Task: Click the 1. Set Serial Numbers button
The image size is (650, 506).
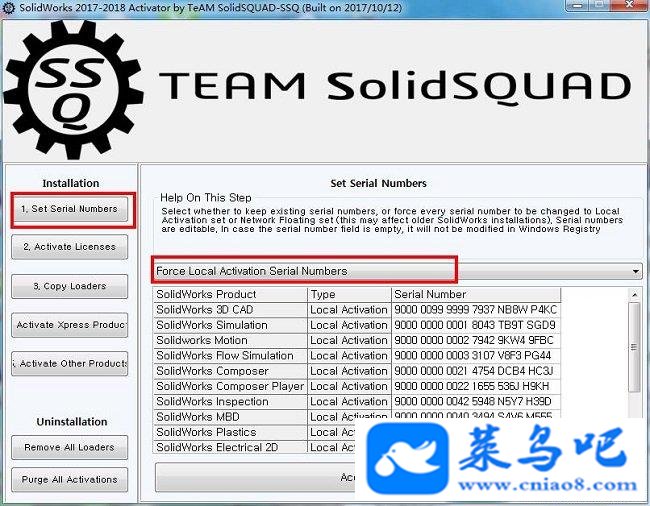Action: 70,209
